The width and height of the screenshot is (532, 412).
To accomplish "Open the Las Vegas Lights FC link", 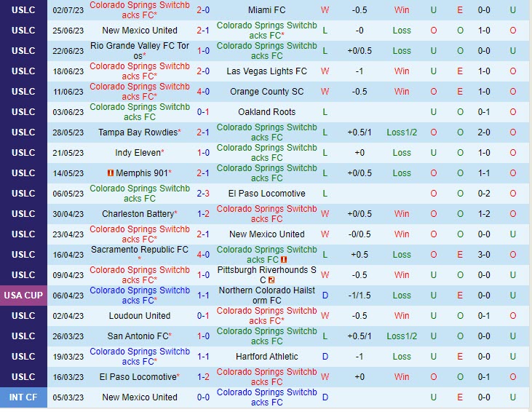I will (x=266, y=71).
